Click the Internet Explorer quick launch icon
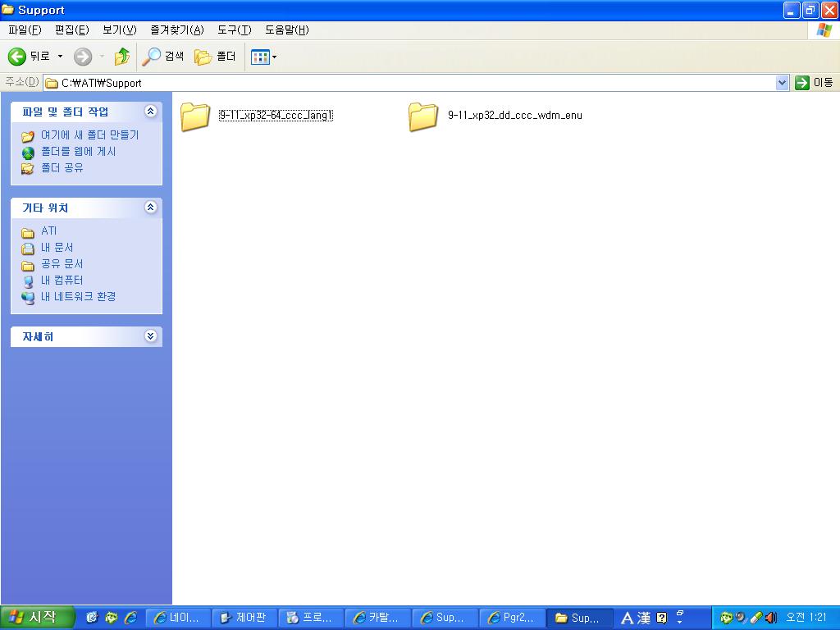This screenshot has height=630, width=840. point(130,618)
